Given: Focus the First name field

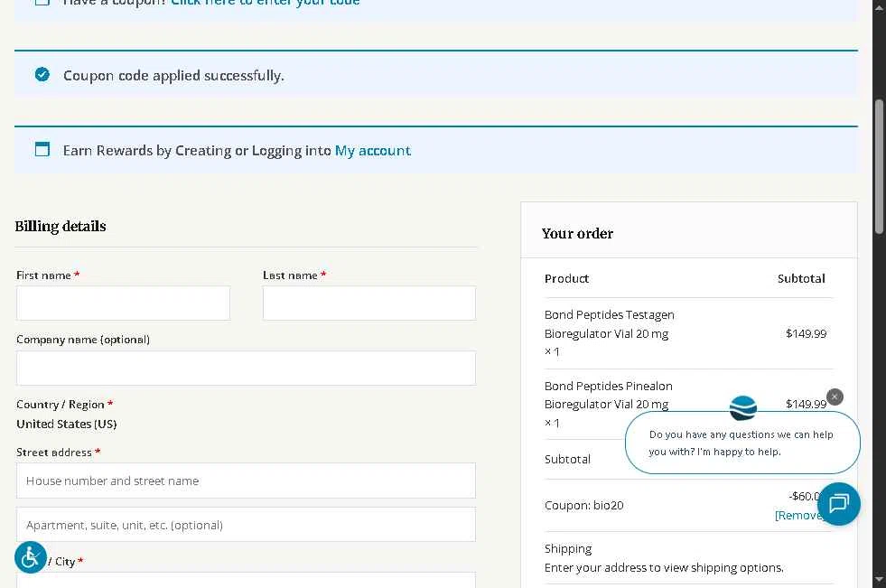Looking at the screenshot, I should 123,303.
